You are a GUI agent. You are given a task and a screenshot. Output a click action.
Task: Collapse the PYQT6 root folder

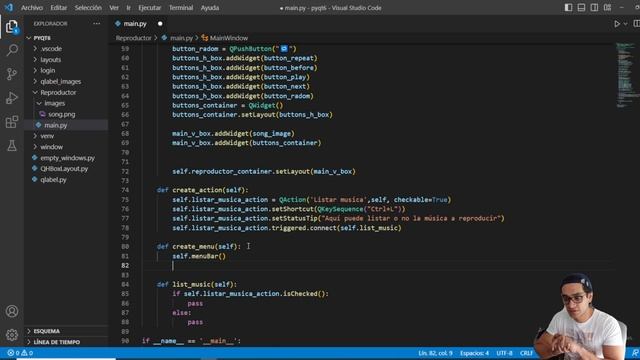click(x=42, y=38)
